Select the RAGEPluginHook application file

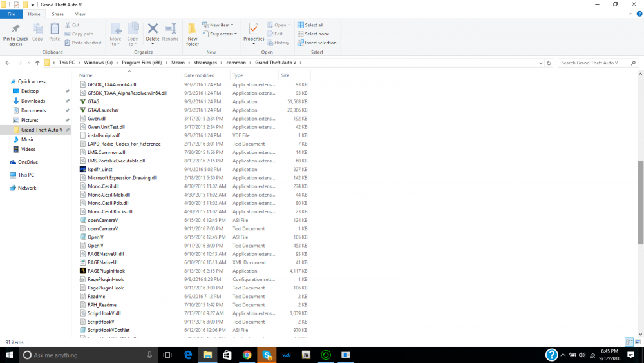(106, 271)
